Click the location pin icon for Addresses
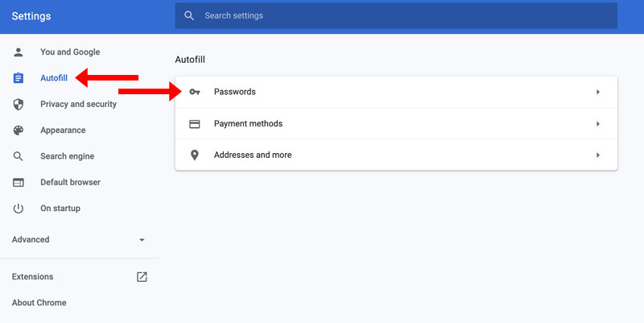The height and width of the screenshot is (323, 644). (x=195, y=155)
